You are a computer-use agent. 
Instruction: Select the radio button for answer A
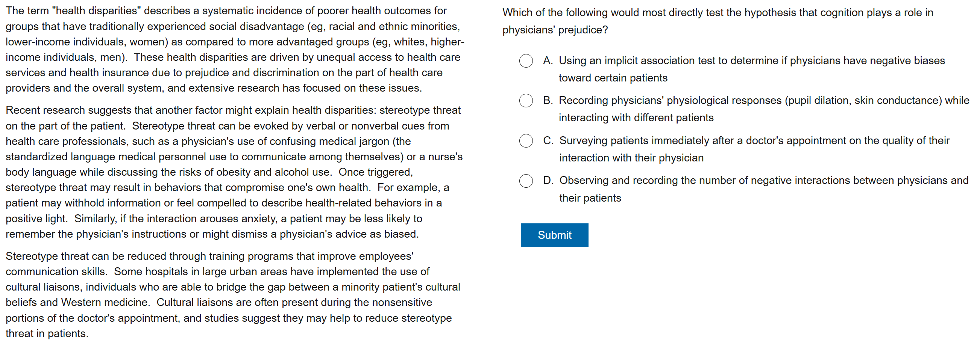click(x=526, y=61)
